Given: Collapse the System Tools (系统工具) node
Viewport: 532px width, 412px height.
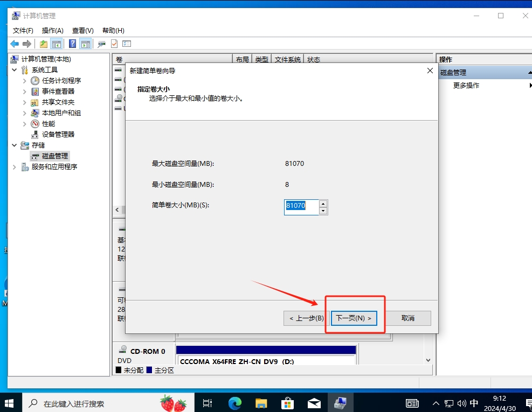Looking at the screenshot, I should pyautogui.click(x=14, y=70).
